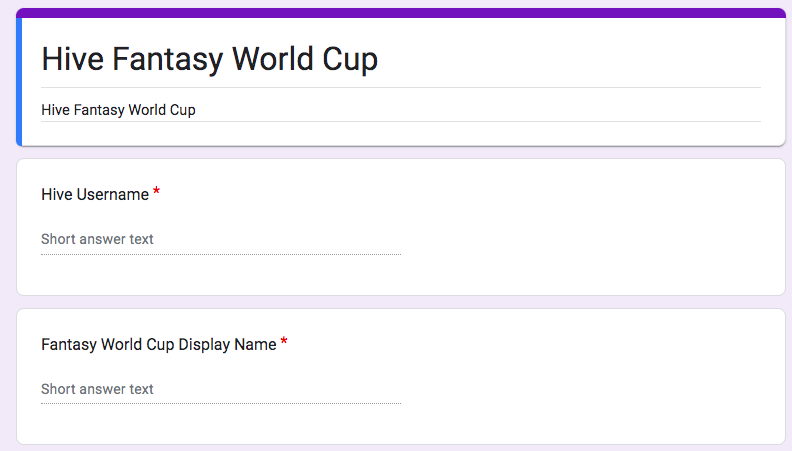
Task: Click the word "Cup" in the large title
Action: [x=350, y=60]
